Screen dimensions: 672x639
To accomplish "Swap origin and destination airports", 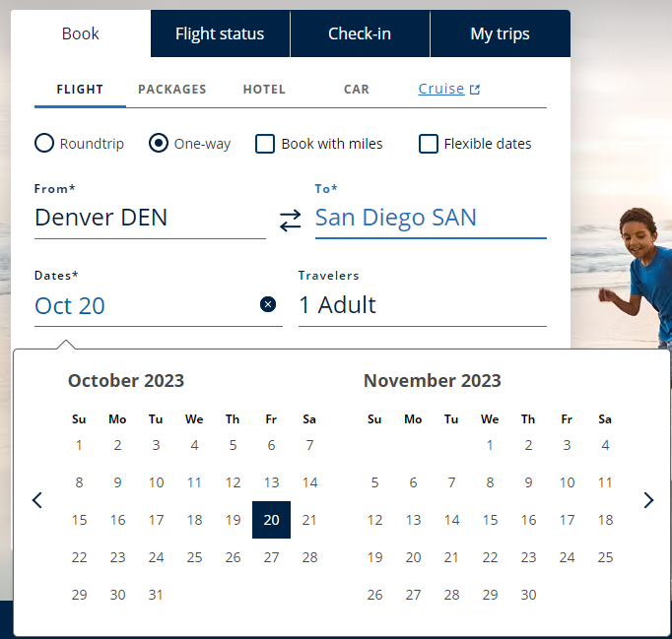I will tap(290, 220).
